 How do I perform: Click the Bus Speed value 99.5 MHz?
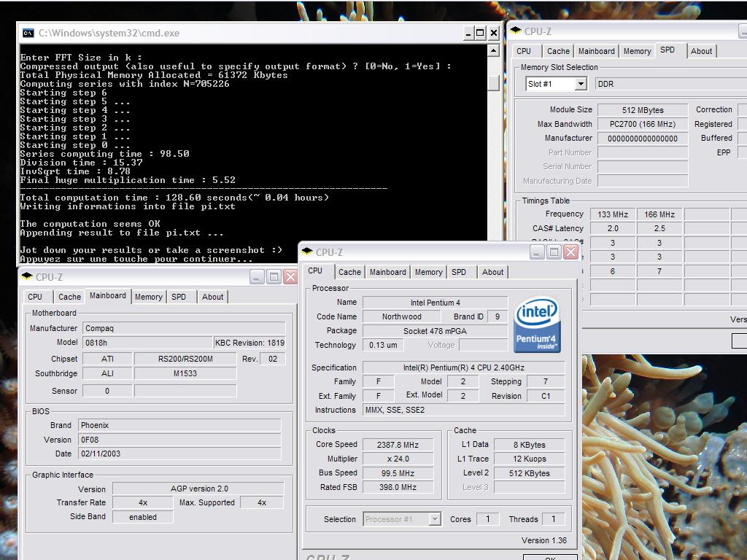(398, 473)
